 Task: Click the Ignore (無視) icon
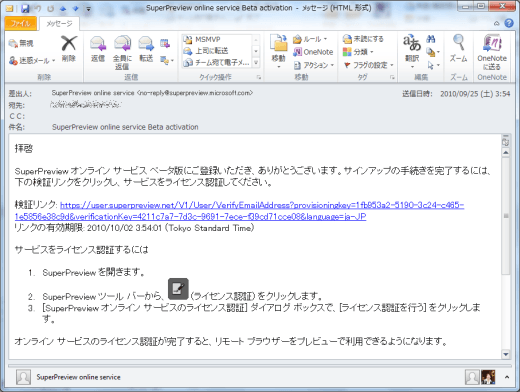[x=21, y=43]
